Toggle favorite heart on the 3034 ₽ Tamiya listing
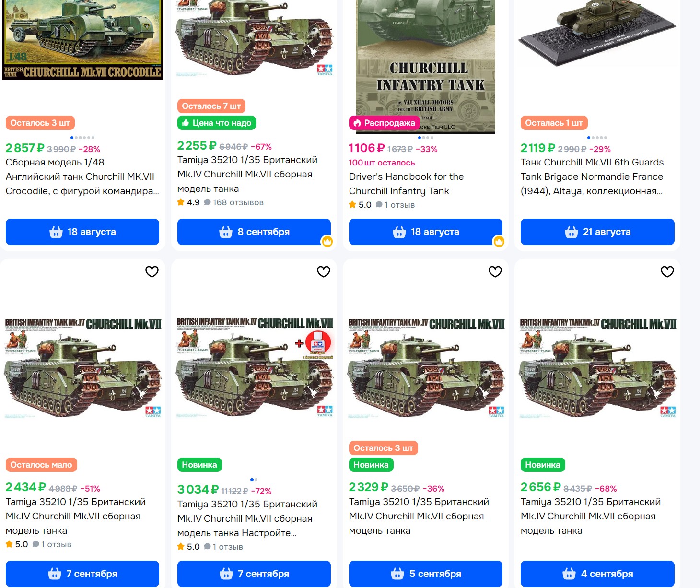This screenshot has width=700, height=588. click(x=324, y=271)
